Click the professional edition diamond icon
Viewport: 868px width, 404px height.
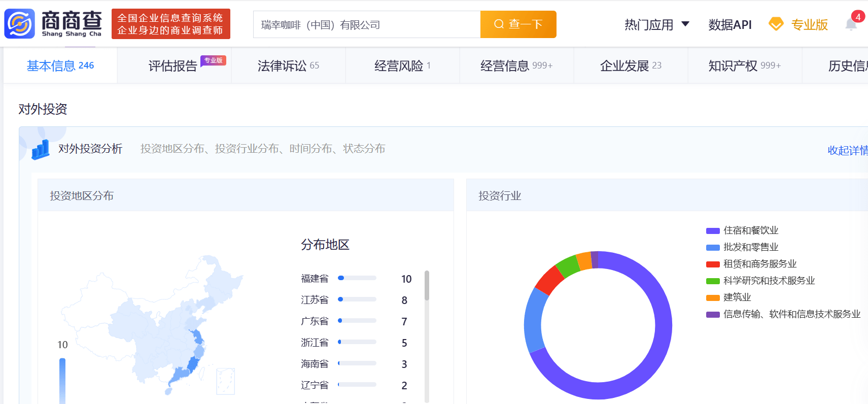point(776,24)
